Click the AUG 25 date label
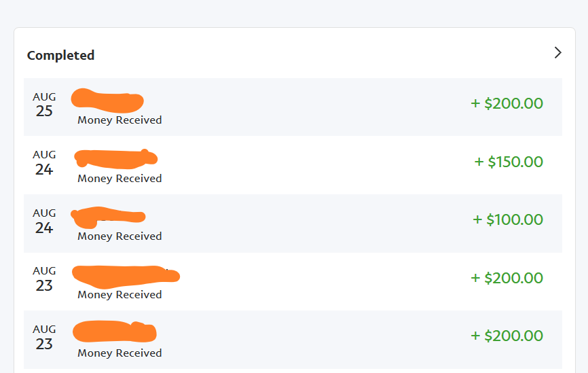The height and width of the screenshot is (373, 588). coord(44,105)
